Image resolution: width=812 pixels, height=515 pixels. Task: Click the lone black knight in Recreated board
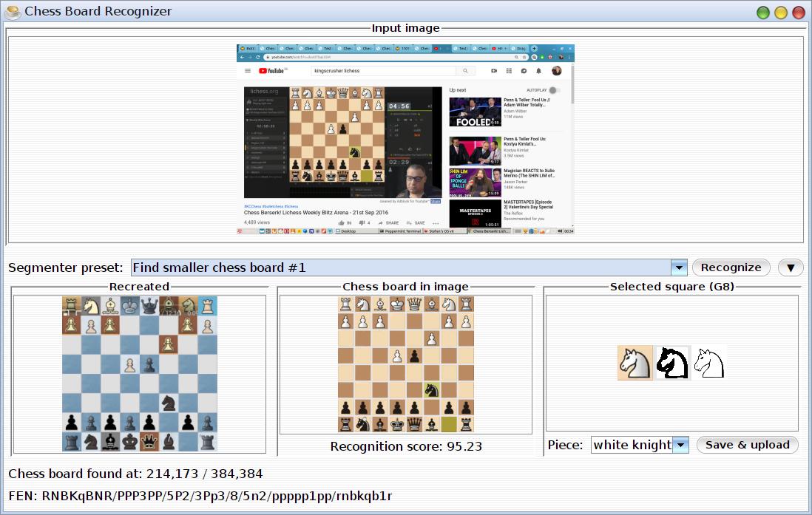coord(169,403)
